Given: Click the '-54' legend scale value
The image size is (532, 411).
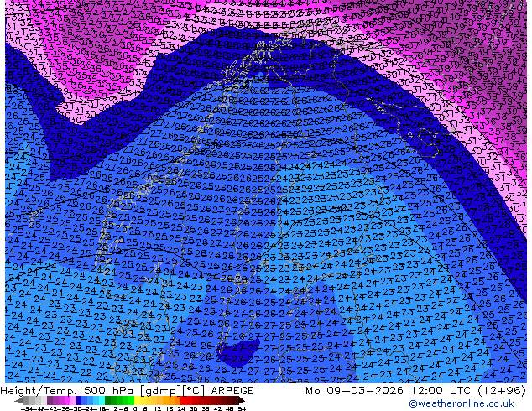Looking at the screenshot, I should tap(27, 409).
